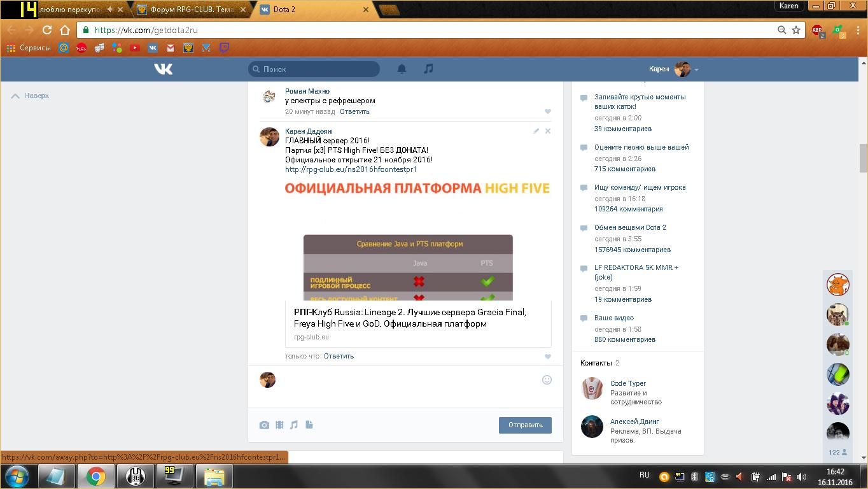
Task: Open the Code Typer contact
Action: (x=628, y=383)
